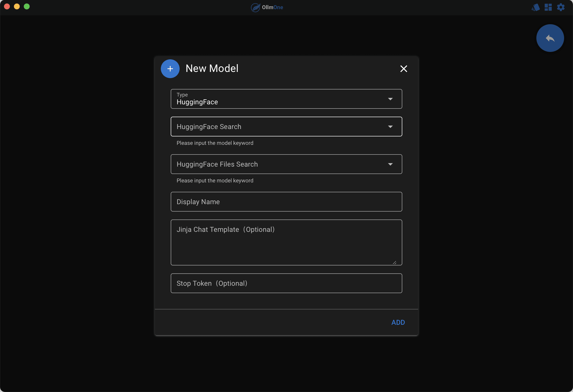The width and height of the screenshot is (573, 392).
Task: Click the blue plus icon beside New Model
Action: click(170, 69)
